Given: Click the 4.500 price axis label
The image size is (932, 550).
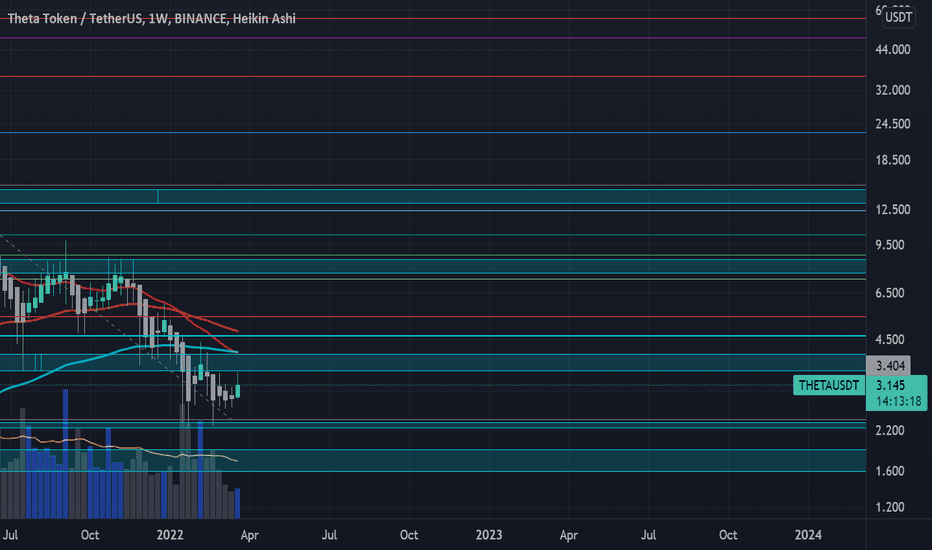Looking at the screenshot, I should click(890, 340).
